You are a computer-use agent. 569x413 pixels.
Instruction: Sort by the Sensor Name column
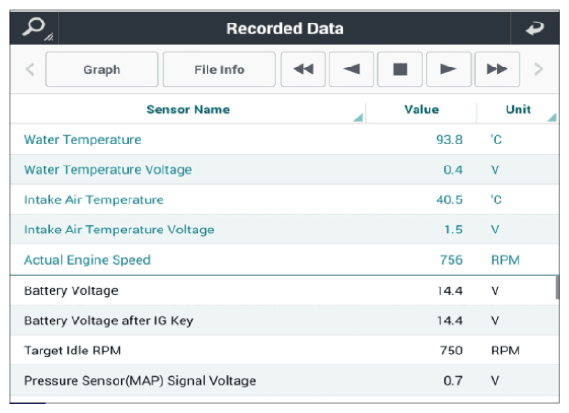(188, 110)
